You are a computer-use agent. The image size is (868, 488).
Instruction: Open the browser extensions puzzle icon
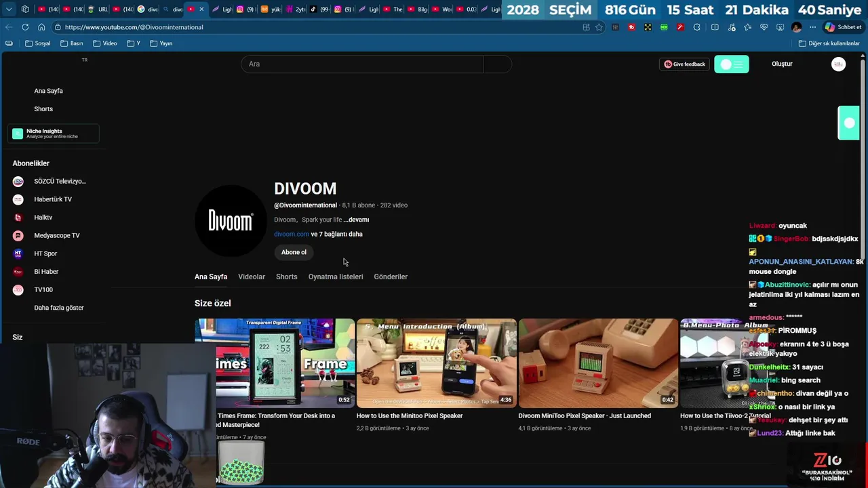pos(697,27)
